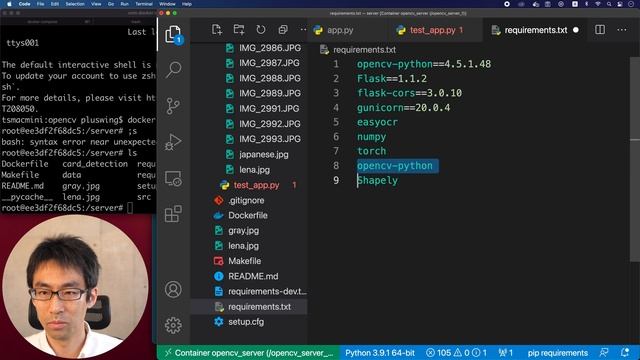Open the Apple menu

coord(9,4)
